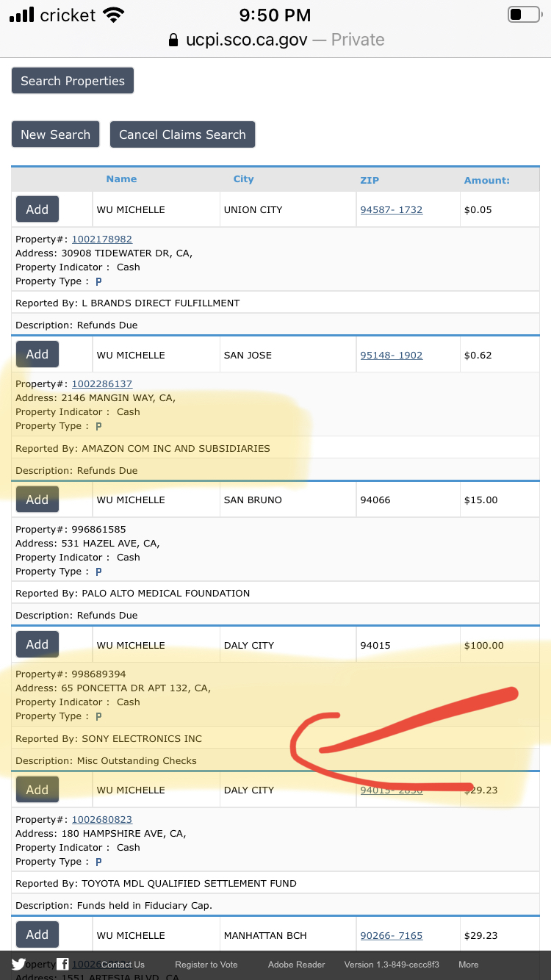The height and width of the screenshot is (980, 551).
Task: Add the San Bruno $15.00 property
Action: pos(37,500)
